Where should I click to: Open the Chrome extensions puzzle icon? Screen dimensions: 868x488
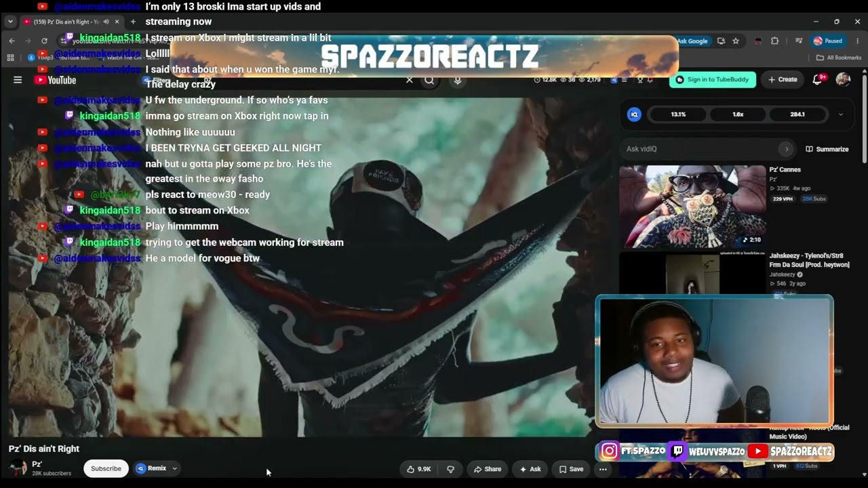pyautogui.click(x=775, y=41)
